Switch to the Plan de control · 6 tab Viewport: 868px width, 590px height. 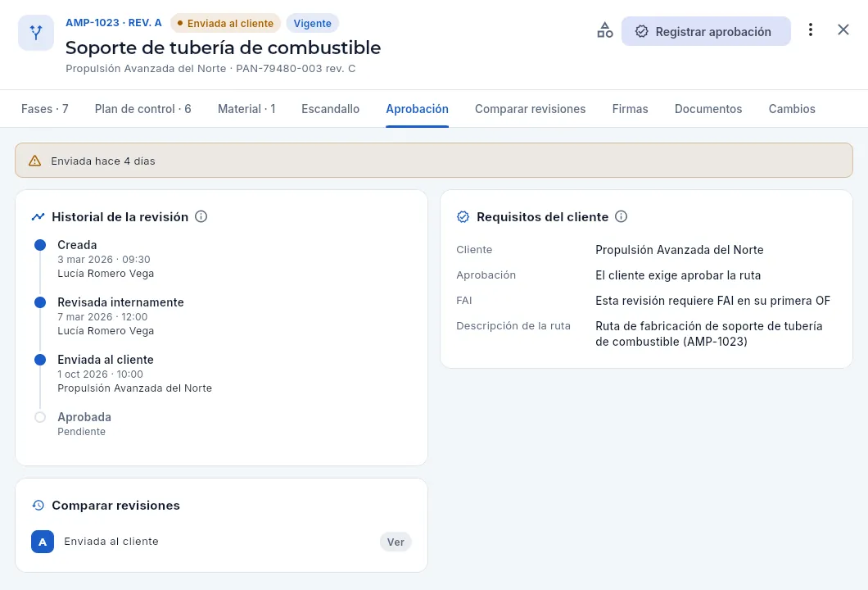[x=142, y=109]
